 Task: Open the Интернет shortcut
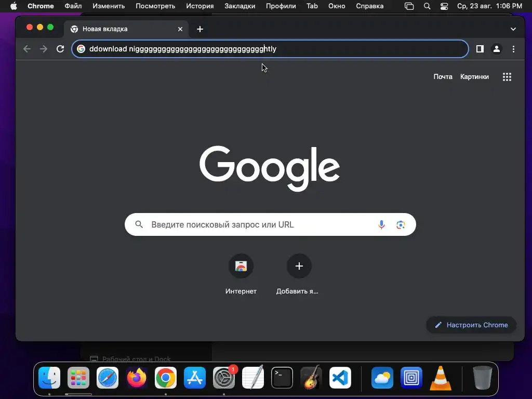pos(241,274)
